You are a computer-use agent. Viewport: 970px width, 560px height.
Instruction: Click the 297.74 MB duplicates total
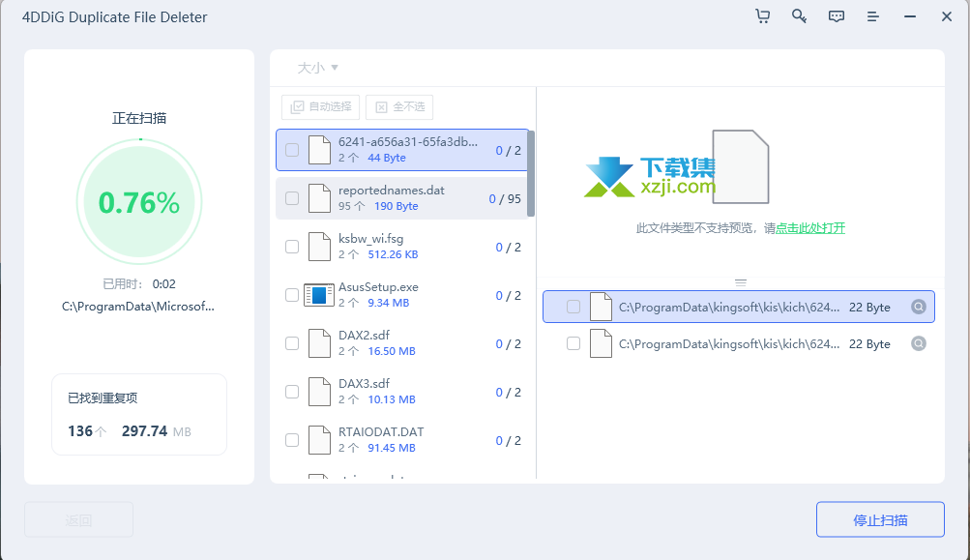[157, 431]
